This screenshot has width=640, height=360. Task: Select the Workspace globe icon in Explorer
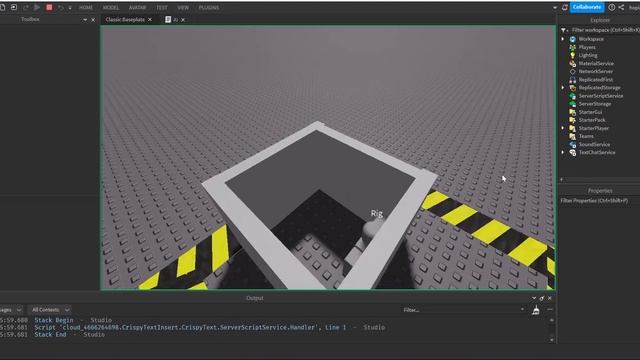(573, 39)
